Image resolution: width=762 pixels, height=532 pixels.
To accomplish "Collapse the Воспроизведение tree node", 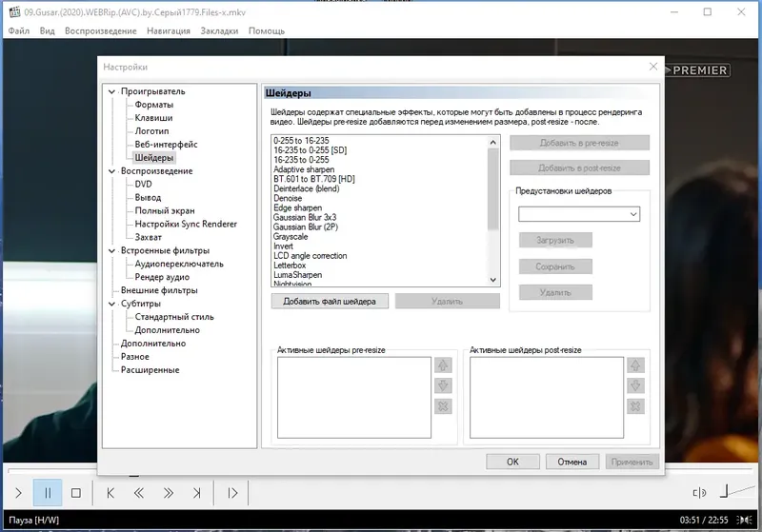I will point(111,171).
